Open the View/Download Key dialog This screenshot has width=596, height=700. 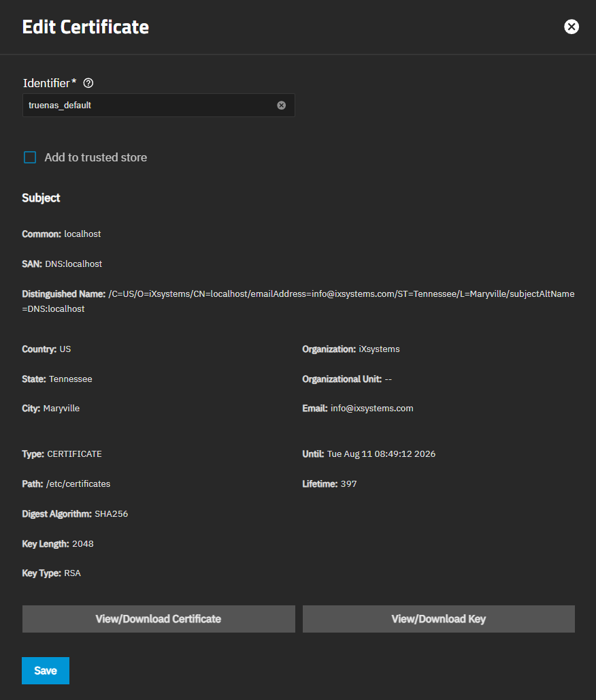coord(438,619)
